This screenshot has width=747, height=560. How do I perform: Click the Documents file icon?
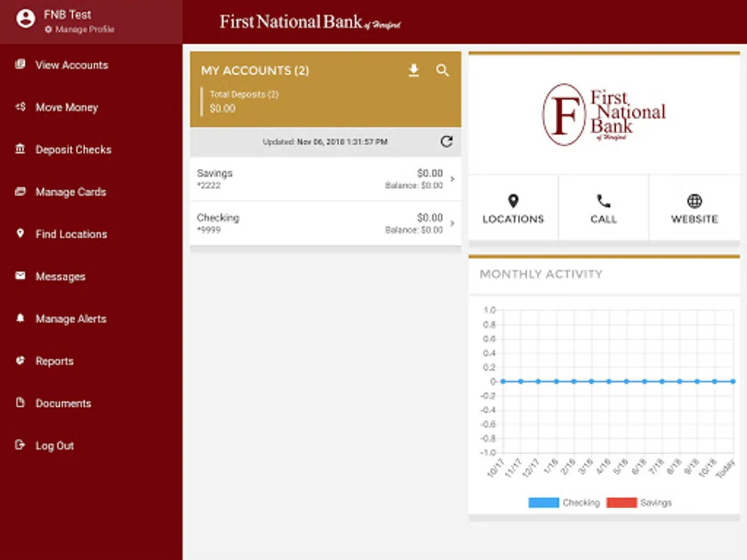(x=21, y=403)
